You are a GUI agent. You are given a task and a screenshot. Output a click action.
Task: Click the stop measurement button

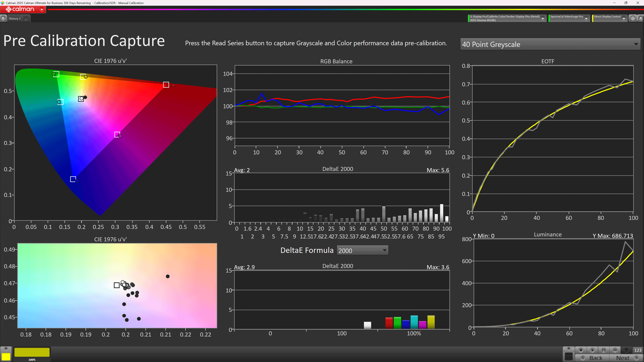[x=581, y=350]
